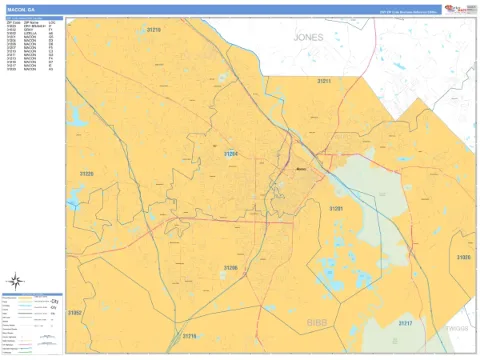480x360 pixels.
Task: Click the compass rose north indicator
Action: coord(16,281)
